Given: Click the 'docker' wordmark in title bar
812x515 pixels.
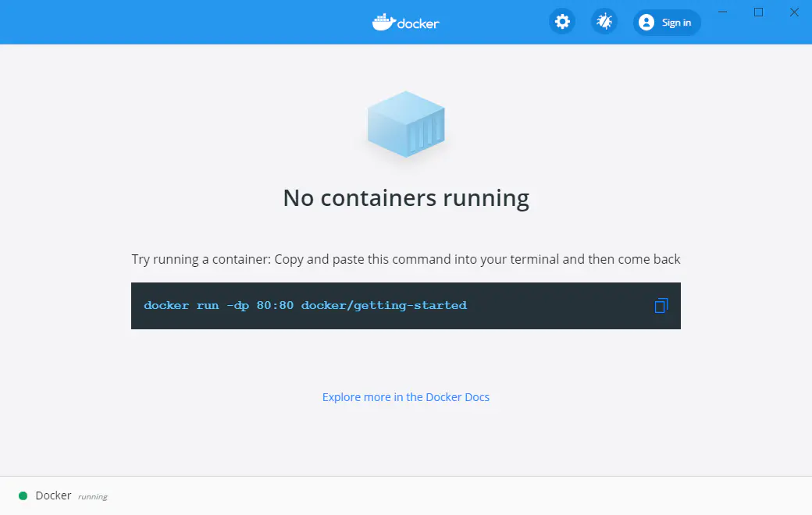Looking at the screenshot, I should (418, 23).
